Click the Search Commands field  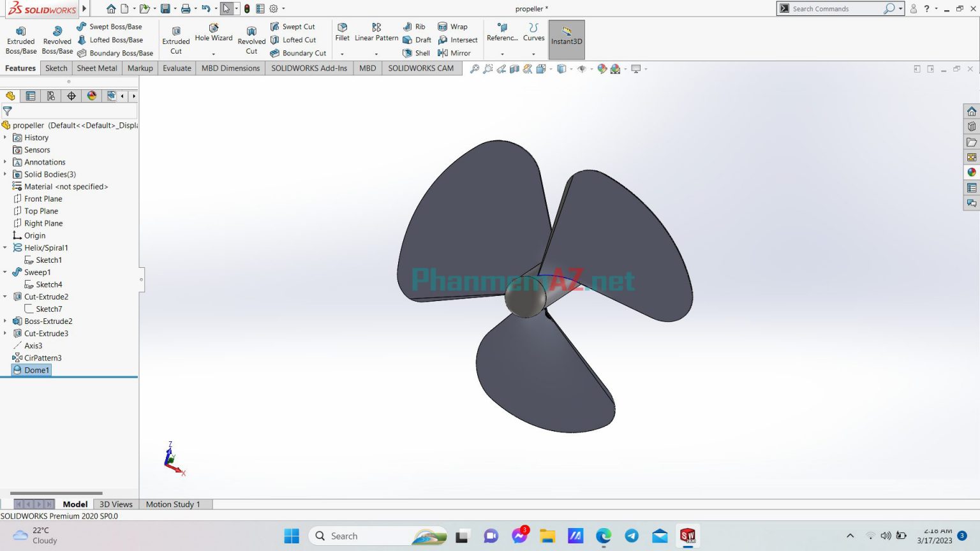click(x=836, y=8)
